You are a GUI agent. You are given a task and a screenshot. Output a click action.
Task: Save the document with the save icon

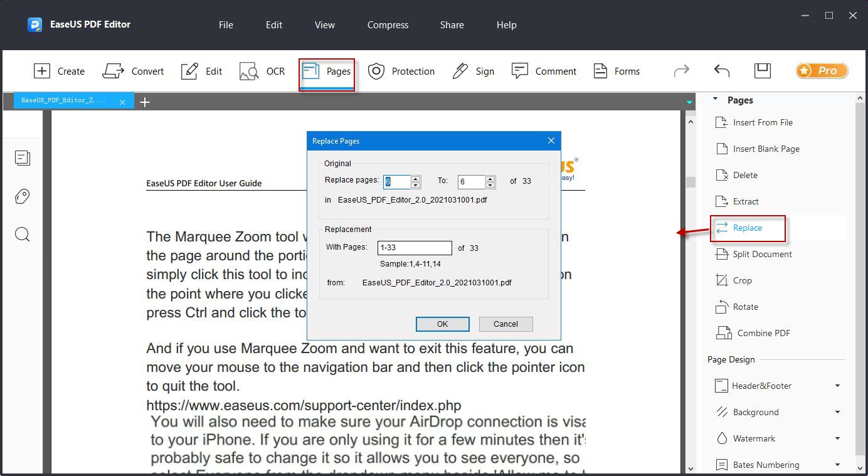(762, 71)
